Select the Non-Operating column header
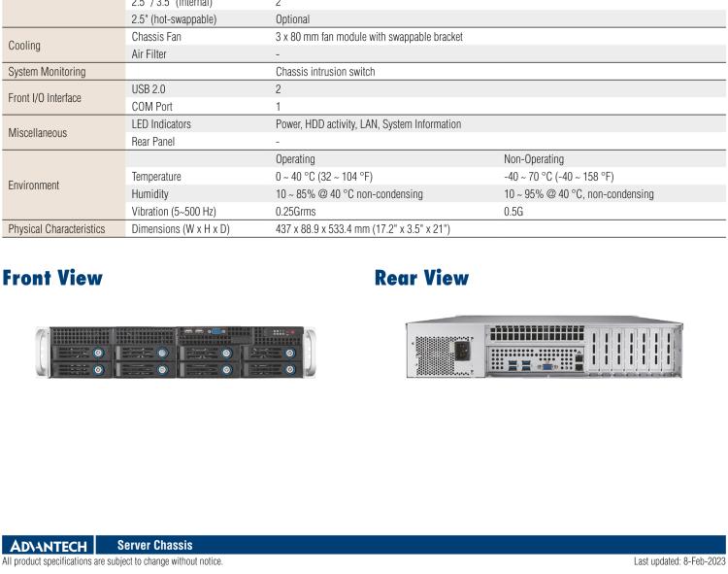This screenshot has height=574, width=728. 533,158
